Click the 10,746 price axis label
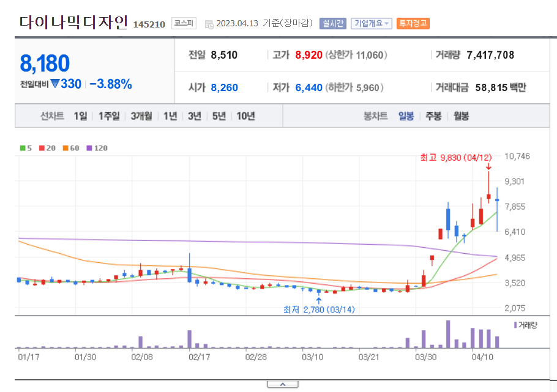This screenshot has height=392, width=557. pos(517,156)
